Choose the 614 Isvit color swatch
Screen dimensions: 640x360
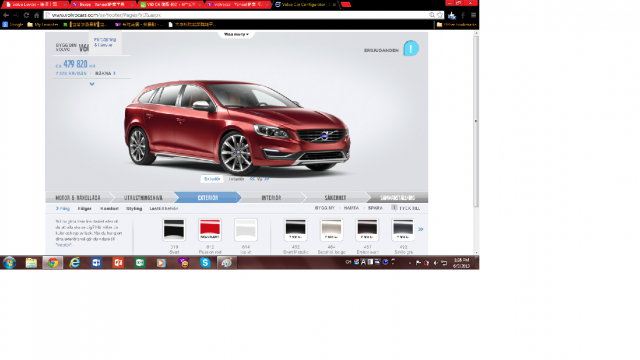pos(246,230)
